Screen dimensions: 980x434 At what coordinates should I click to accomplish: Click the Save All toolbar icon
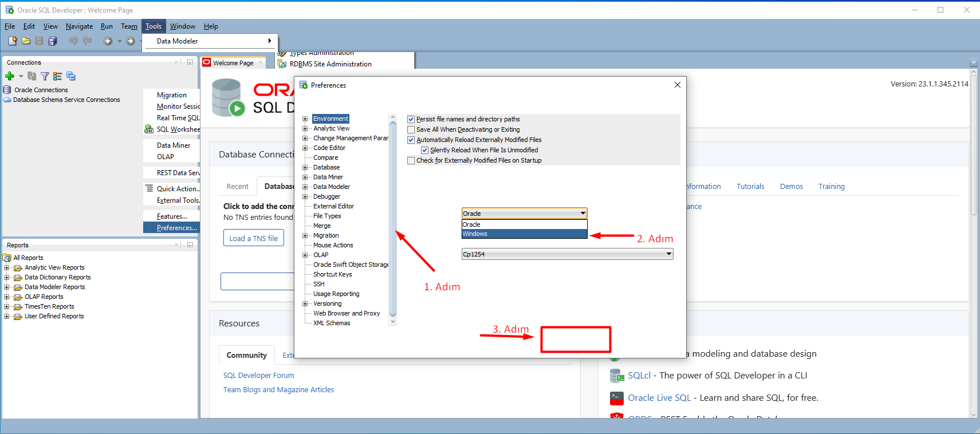(x=53, y=41)
